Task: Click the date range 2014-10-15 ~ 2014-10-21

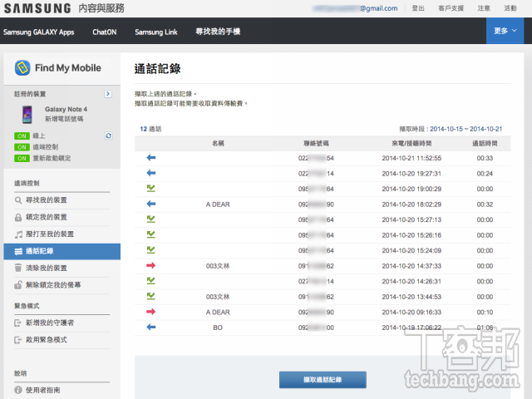Action: (465, 129)
